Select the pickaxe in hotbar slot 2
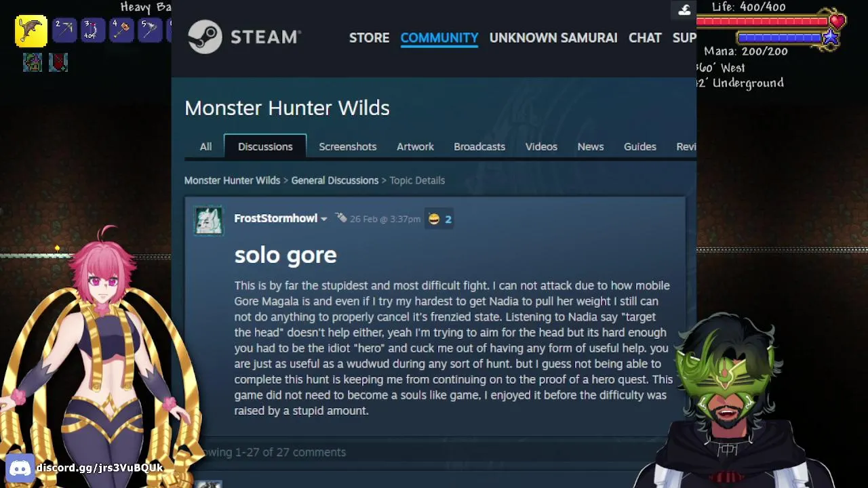Screen dimensions: 868x488 [x=64, y=30]
